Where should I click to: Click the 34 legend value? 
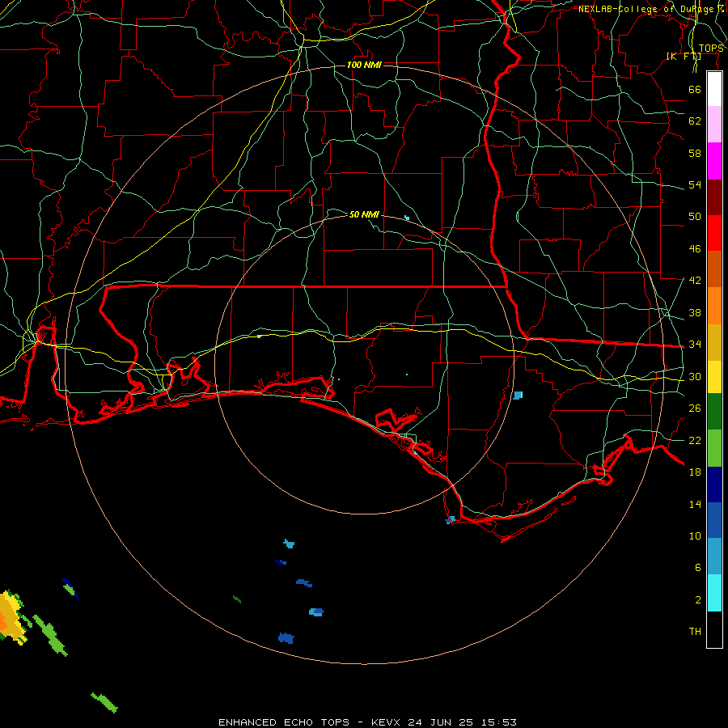pos(695,345)
